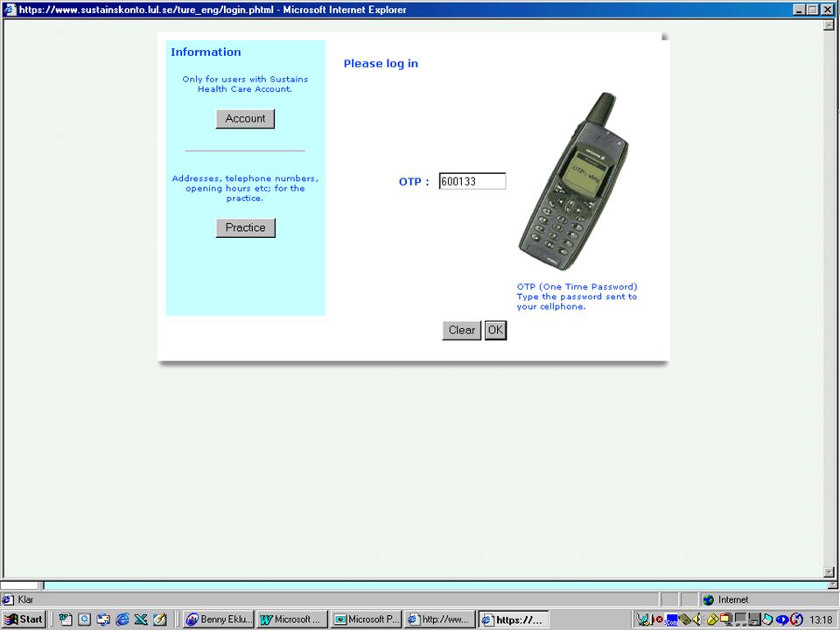Open the Windows Start menu
The width and height of the screenshot is (840, 630).
click(x=24, y=619)
